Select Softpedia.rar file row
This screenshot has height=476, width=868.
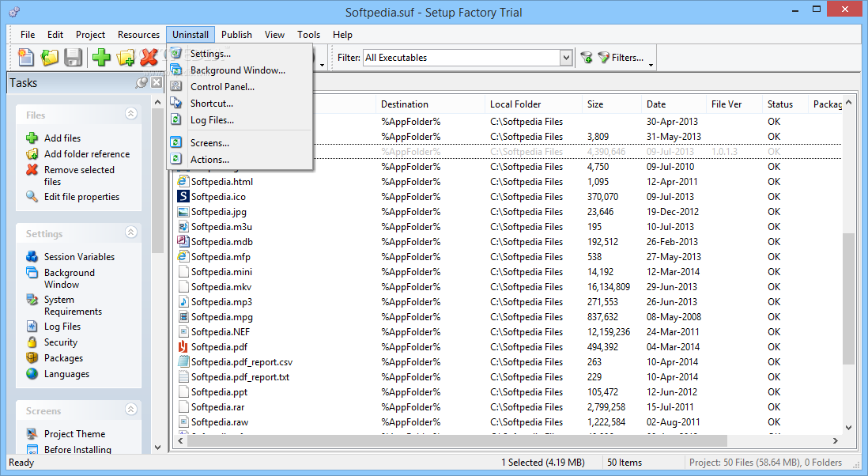point(508,406)
